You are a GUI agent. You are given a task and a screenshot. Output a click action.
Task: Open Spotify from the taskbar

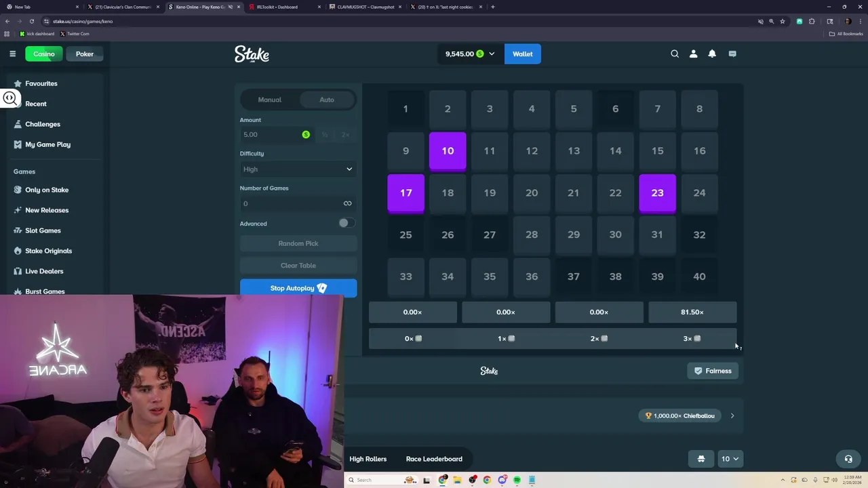(517, 480)
